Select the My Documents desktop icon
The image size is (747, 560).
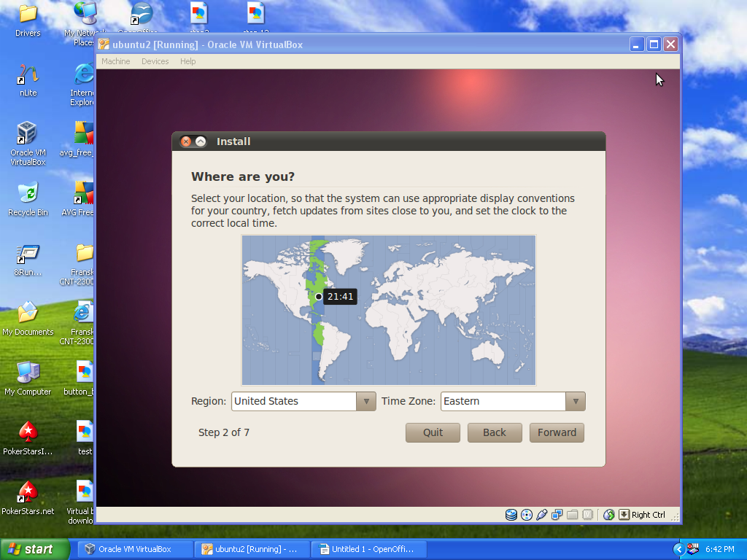tap(28, 319)
